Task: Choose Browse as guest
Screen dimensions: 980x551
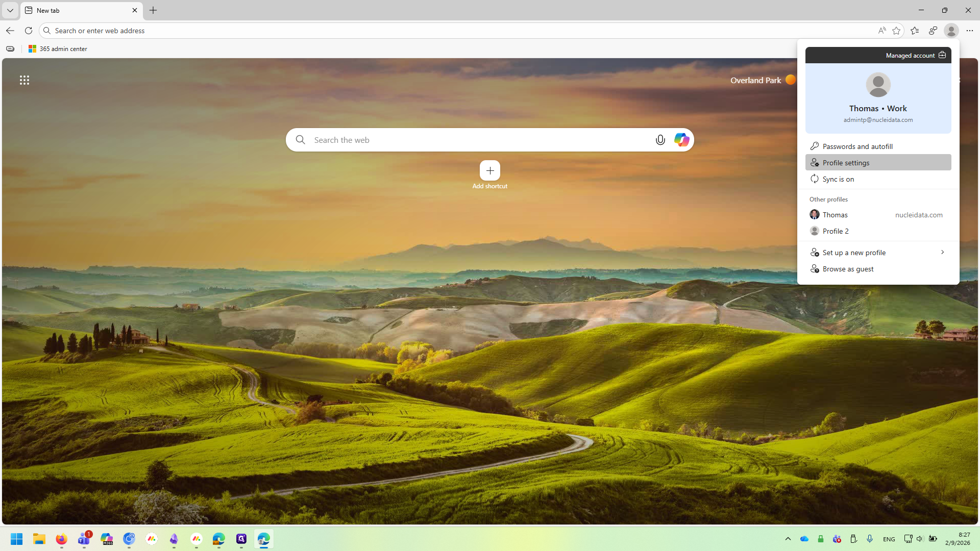Action: point(878,269)
